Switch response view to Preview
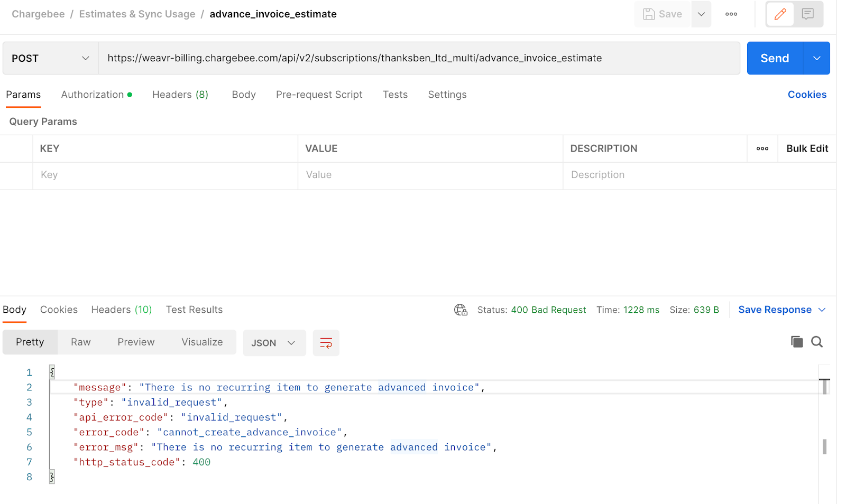Viewport: 846px width, 504px height. pos(136,342)
